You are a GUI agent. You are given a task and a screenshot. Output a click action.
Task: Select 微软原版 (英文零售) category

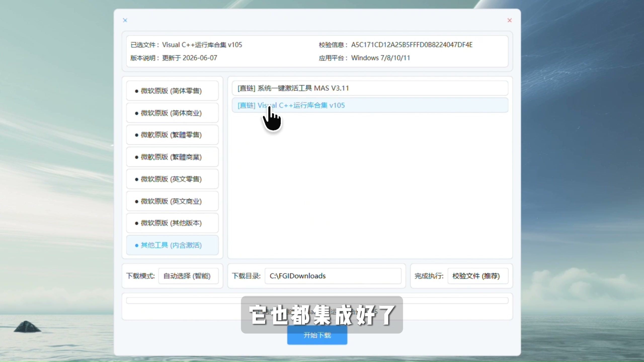pos(172,179)
